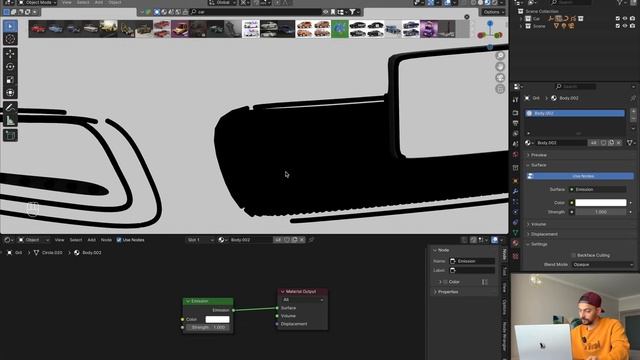Click white Color swatch in material properties
The image size is (640, 360).
click(600, 202)
